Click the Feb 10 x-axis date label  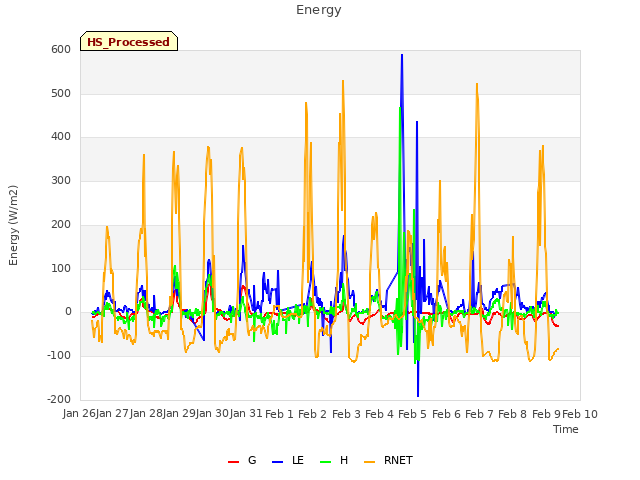click(580, 414)
